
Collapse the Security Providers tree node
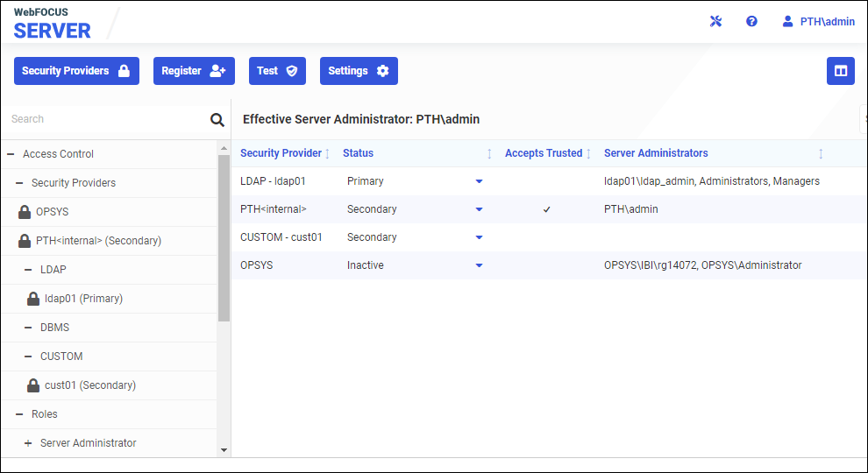(19, 182)
